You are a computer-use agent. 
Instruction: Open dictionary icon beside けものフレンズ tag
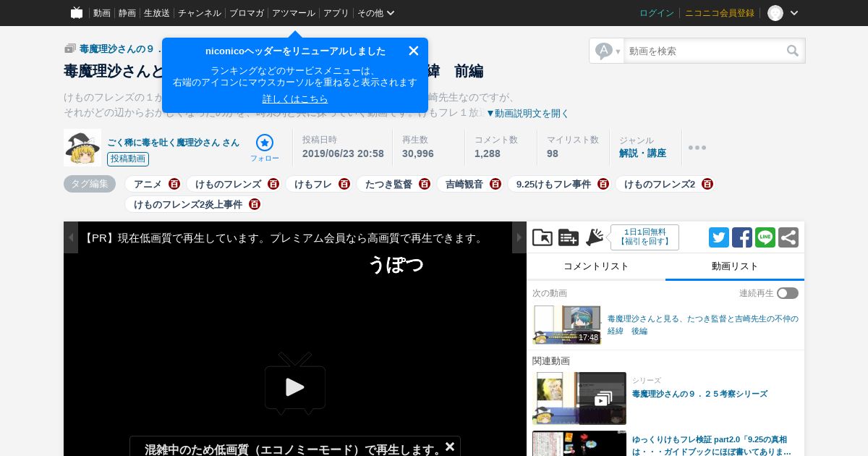[273, 185]
